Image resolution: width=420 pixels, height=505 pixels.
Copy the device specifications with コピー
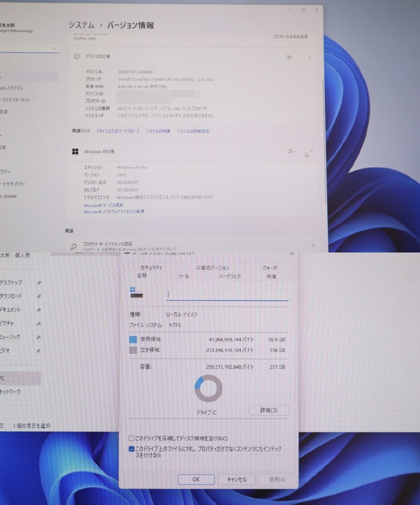coord(290,57)
